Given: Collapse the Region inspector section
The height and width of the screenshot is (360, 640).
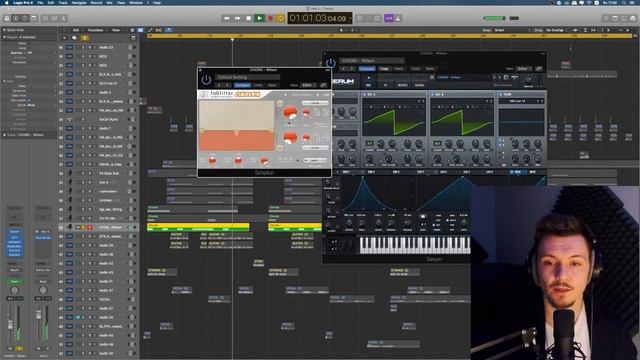Looking at the screenshot, I should click(4, 37).
